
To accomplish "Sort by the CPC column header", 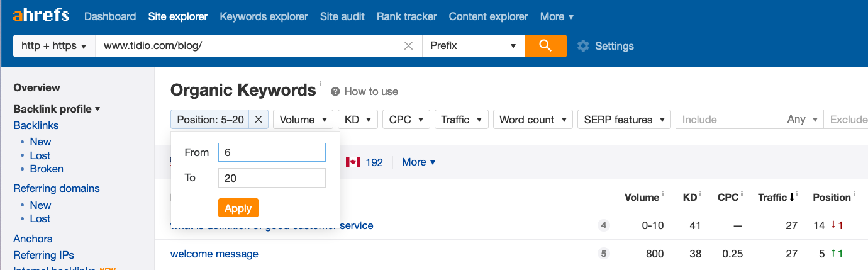I will coord(728,197).
